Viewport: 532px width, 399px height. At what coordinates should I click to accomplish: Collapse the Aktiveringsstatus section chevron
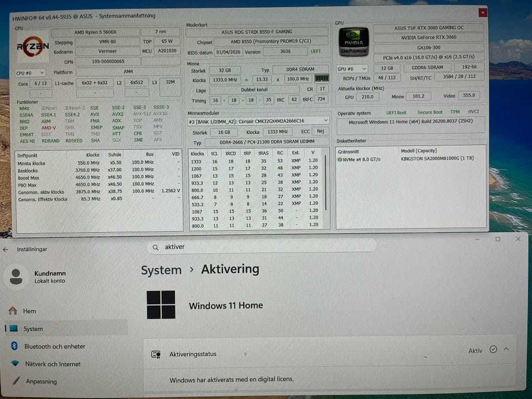[x=506, y=350]
